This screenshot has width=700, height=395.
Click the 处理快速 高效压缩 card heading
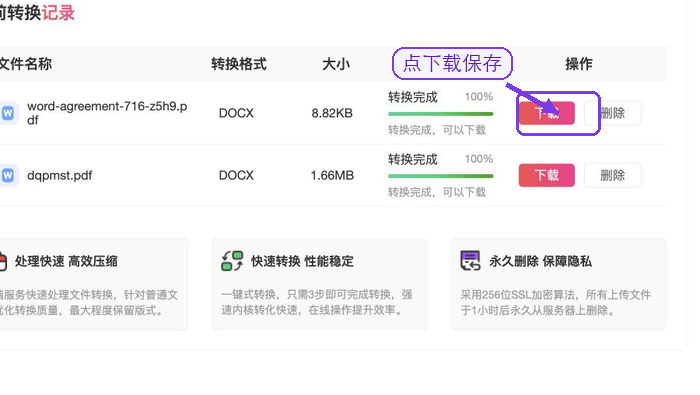click(x=66, y=261)
